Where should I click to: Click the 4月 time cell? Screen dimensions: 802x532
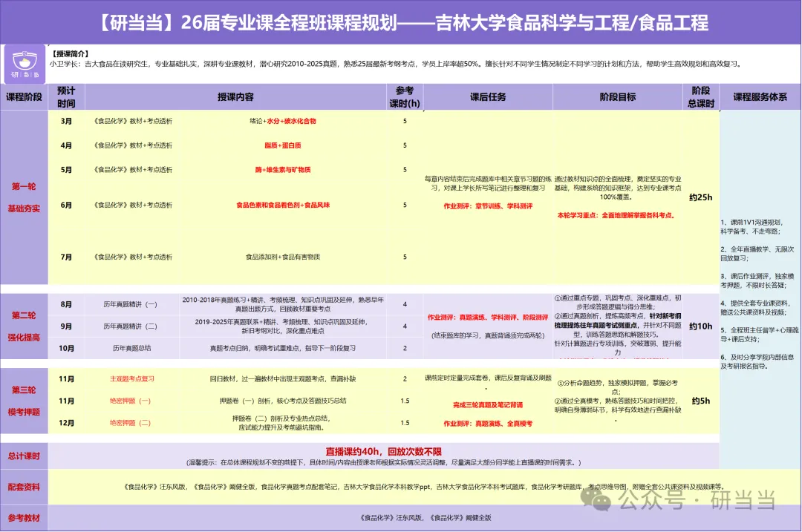[x=66, y=145]
